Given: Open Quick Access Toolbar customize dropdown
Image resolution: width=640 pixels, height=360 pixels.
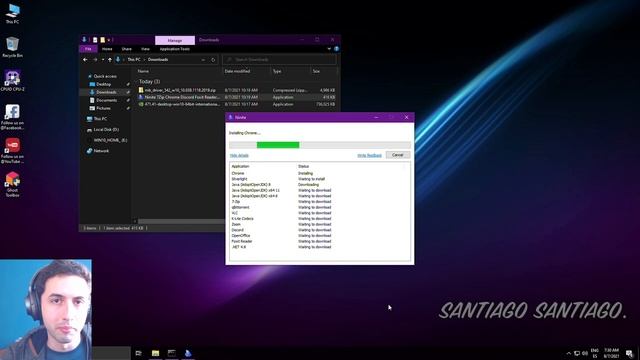Looking at the screenshot, I should [x=109, y=40].
